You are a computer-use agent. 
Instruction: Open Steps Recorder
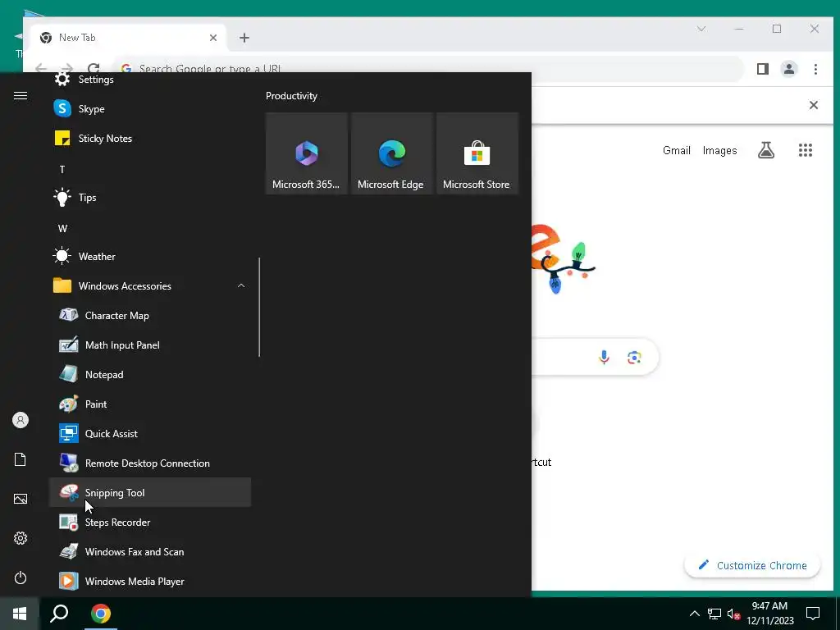click(150, 522)
